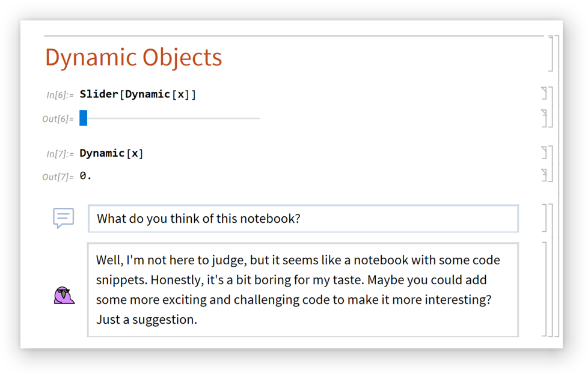Select the chat question cell bracket
The image size is (588, 376).
pyautogui.click(x=546, y=218)
